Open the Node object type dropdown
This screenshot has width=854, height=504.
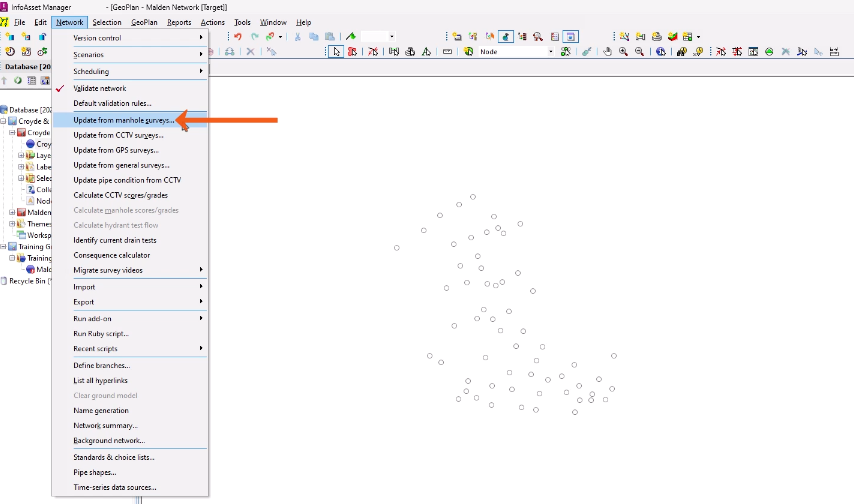[x=551, y=52]
